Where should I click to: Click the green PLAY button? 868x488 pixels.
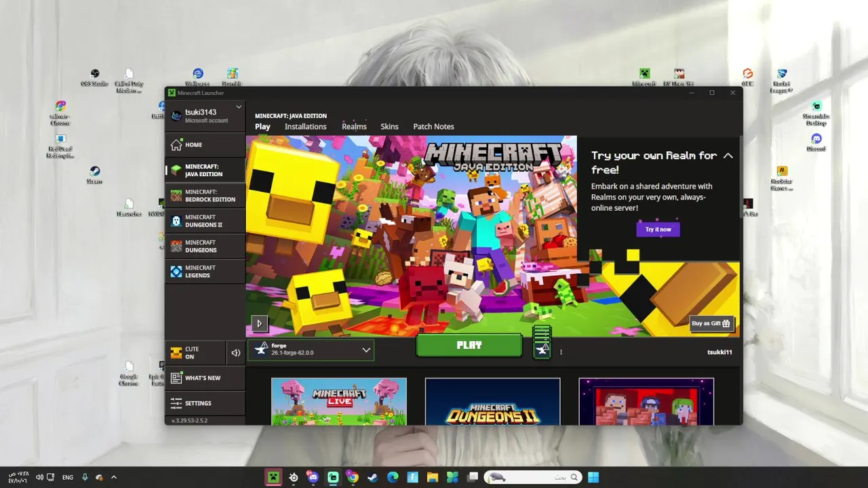(469, 345)
